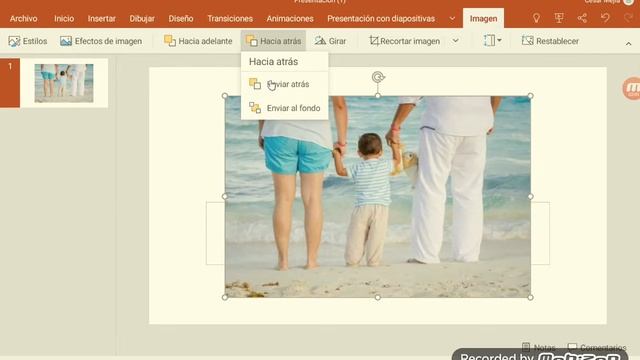Screen dimensions: 640x360
Task: Choose Recortar imagen
Action: click(x=404, y=41)
